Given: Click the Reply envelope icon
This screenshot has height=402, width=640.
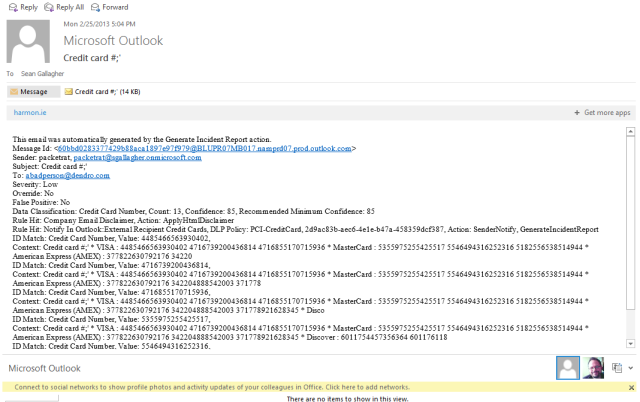Looking at the screenshot, I should (13, 7).
